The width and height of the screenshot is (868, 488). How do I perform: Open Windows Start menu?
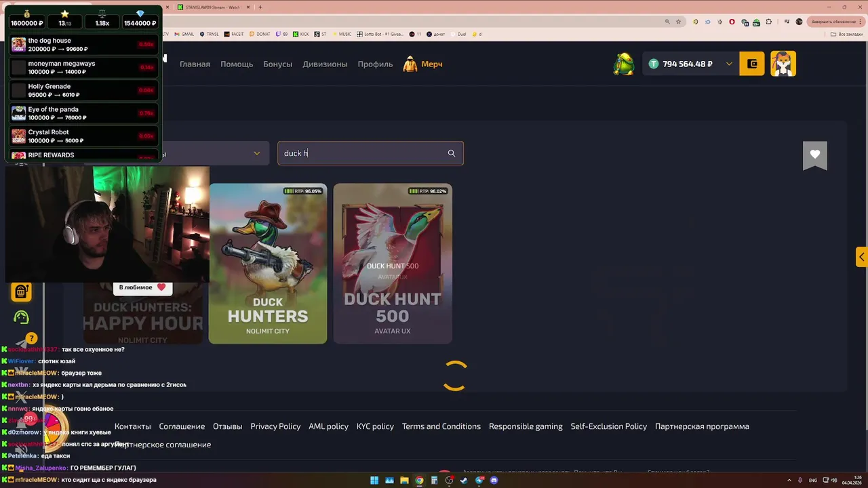(374, 481)
